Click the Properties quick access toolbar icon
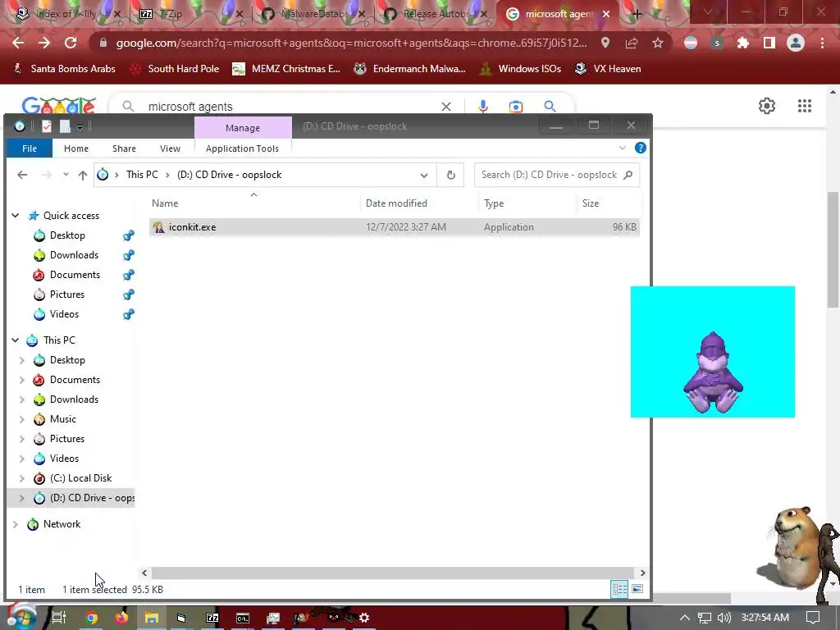The width and height of the screenshot is (840, 630). click(x=47, y=126)
